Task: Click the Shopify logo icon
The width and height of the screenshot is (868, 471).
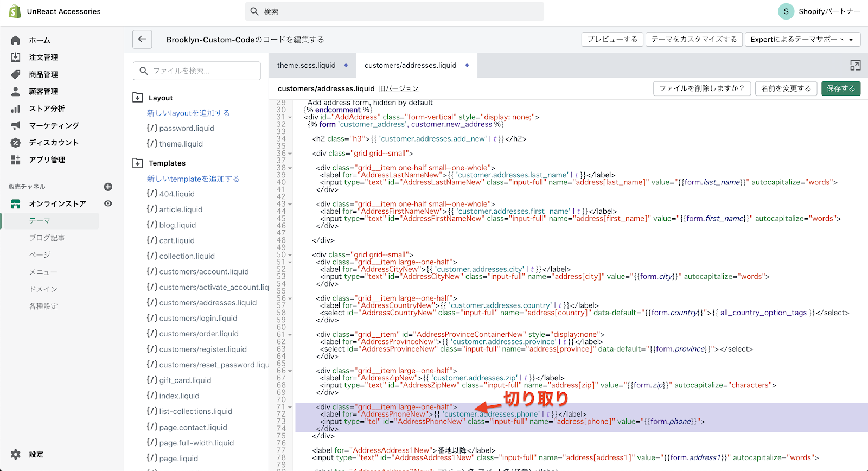Action: (x=15, y=11)
